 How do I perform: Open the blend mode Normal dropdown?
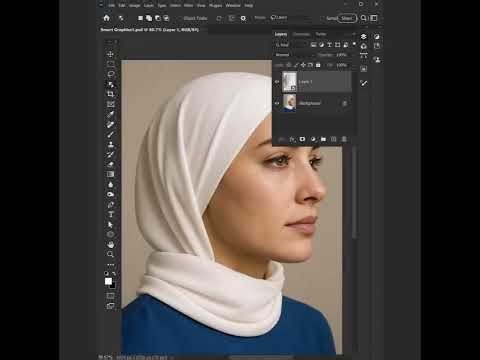[294, 55]
